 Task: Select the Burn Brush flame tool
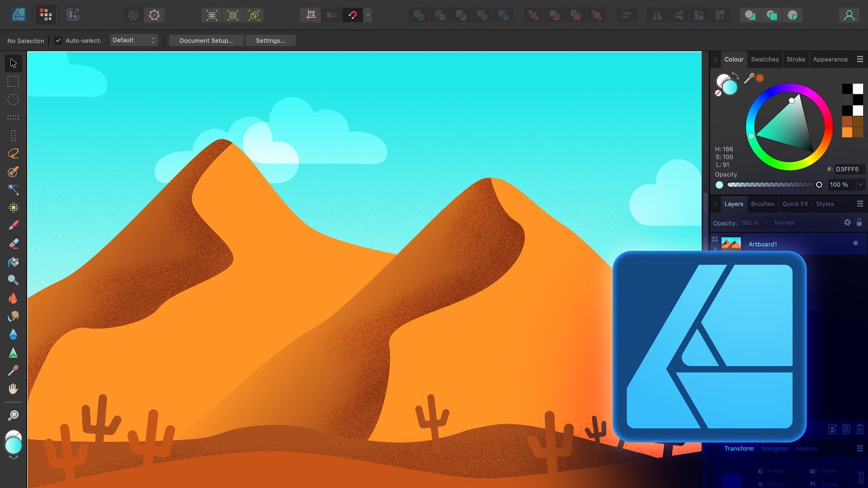[13, 298]
